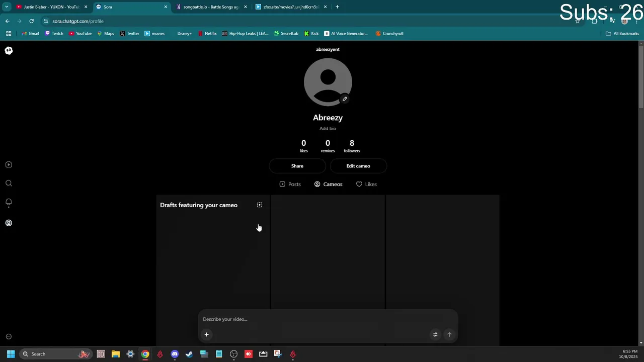Open the Gmail bookmark
This screenshot has height=362, width=644.
[x=30, y=34]
